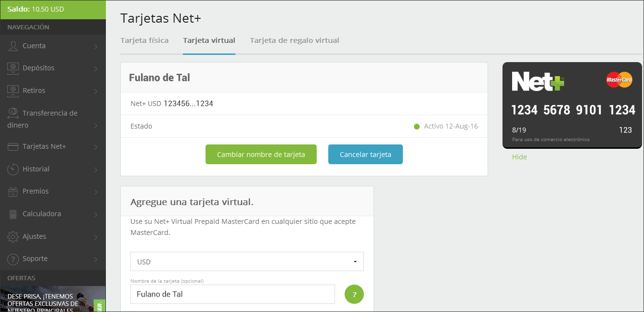644x312 pixels.
Task: Expand the Calculadora menu chevron
Action: tap(96, 214)
